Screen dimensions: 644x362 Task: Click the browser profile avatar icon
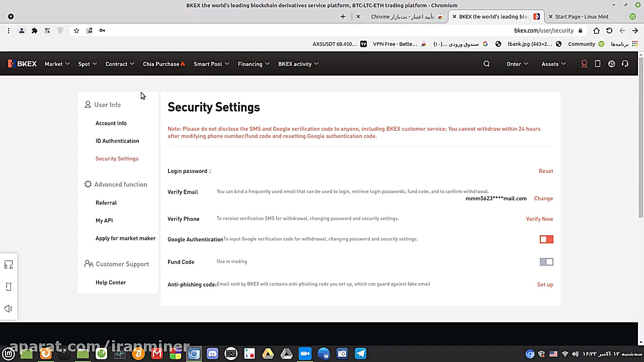(x=22, y=31)
